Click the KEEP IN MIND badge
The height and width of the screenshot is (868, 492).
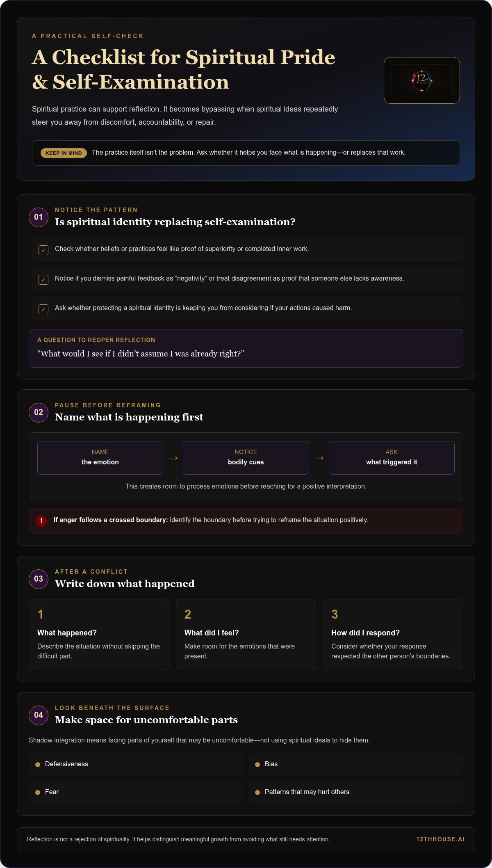(64, 153)
